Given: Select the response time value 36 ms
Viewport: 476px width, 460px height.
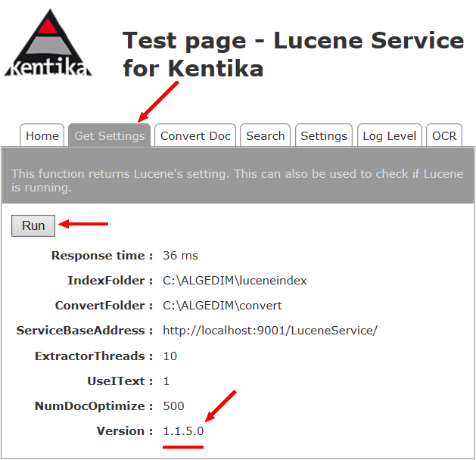Looking at the screenshot, I should click(x=180, y=256).
